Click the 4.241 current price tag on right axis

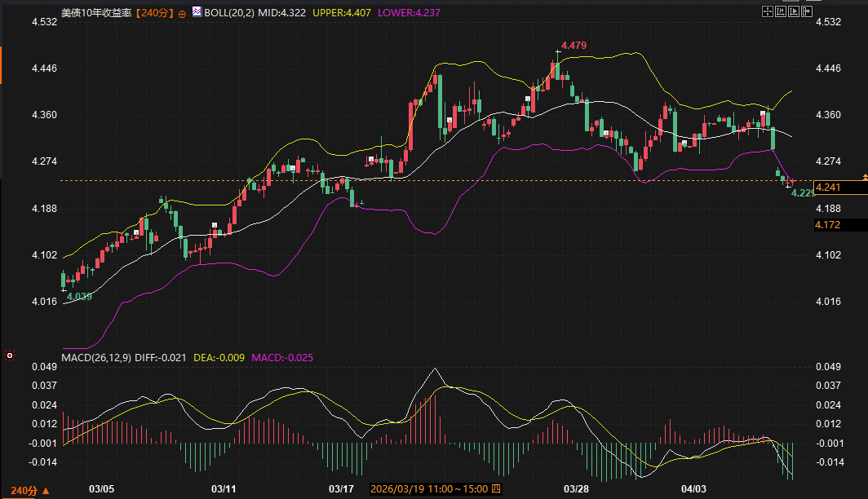pyautogui.click(x=841, y=188)
